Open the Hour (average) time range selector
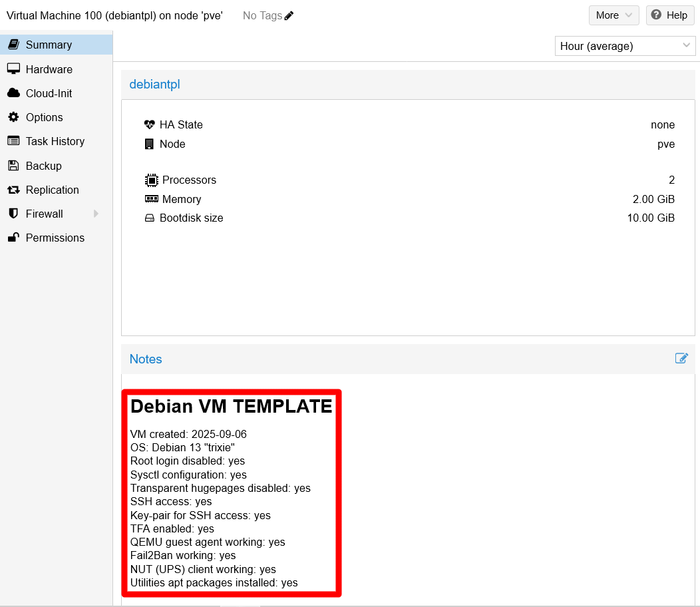700x607 pixels. pyautogui.click(x=624, y=46)
